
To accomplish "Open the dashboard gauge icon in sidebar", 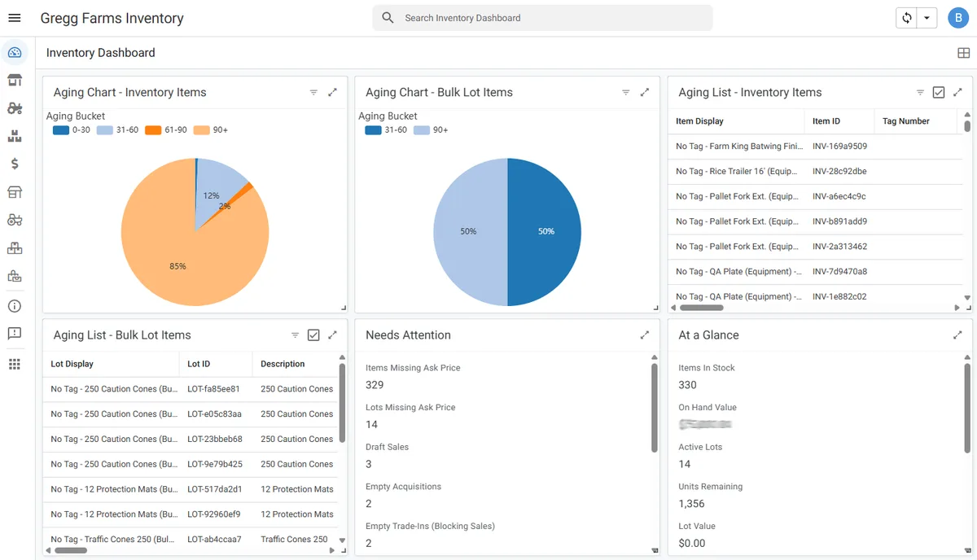I will pos(14,53).
